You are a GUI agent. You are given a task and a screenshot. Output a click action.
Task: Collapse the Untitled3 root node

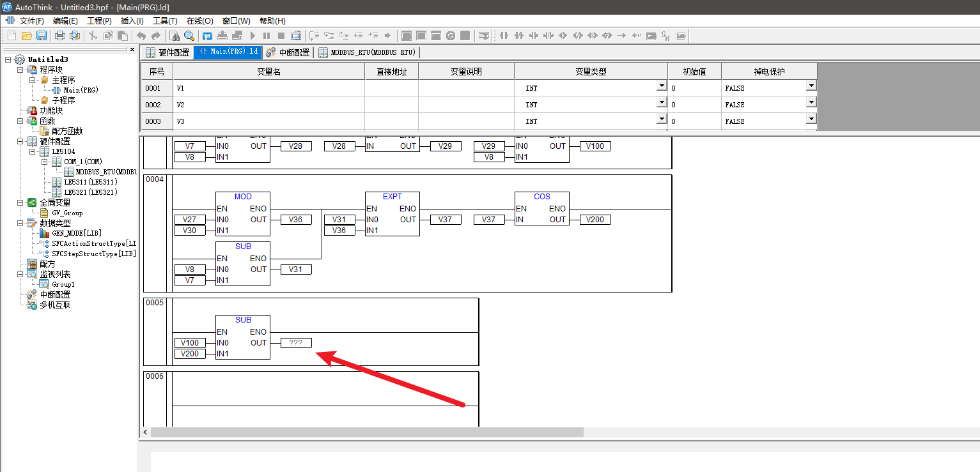8,59
